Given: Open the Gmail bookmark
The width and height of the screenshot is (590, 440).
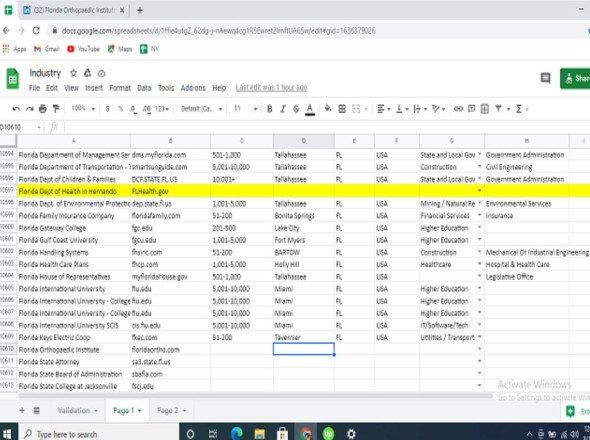Looking at the screenshot, I should tap(47, 49).
